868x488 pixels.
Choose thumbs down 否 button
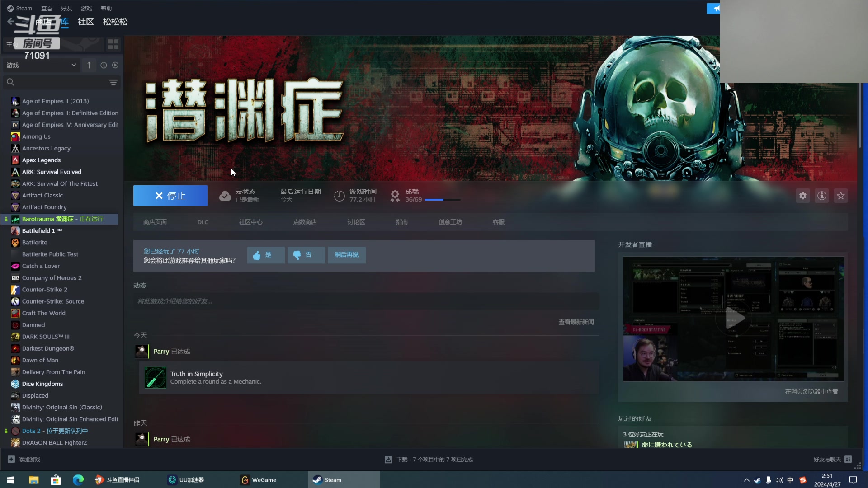(306, 255)
